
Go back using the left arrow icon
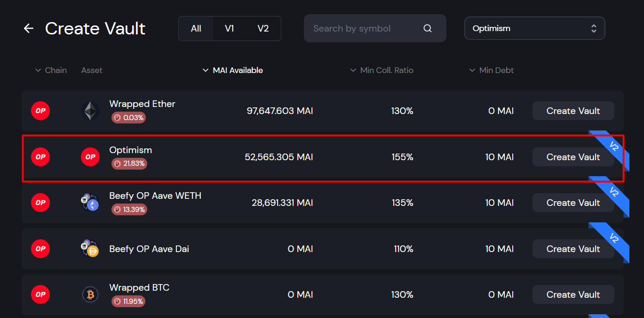[29, 28]
